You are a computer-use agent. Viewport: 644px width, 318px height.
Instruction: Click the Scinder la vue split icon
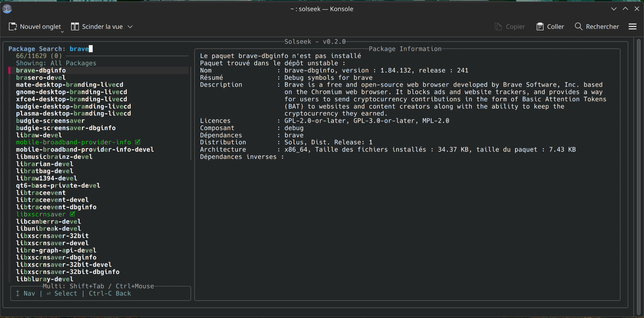[x=75, y=27]
